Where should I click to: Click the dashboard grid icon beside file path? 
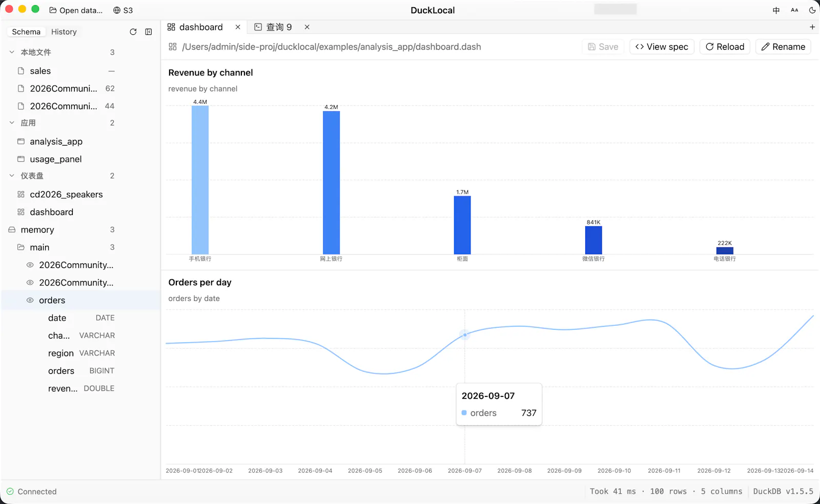coord(173,47)
